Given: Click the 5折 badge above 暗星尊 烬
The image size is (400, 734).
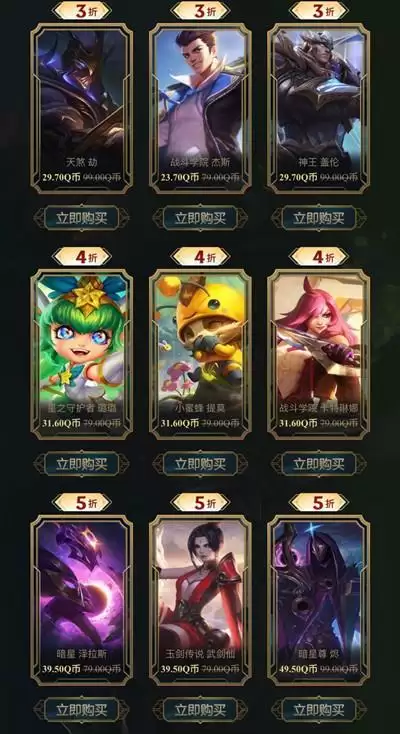Looking at the screenshot, I should coord(319,502).
